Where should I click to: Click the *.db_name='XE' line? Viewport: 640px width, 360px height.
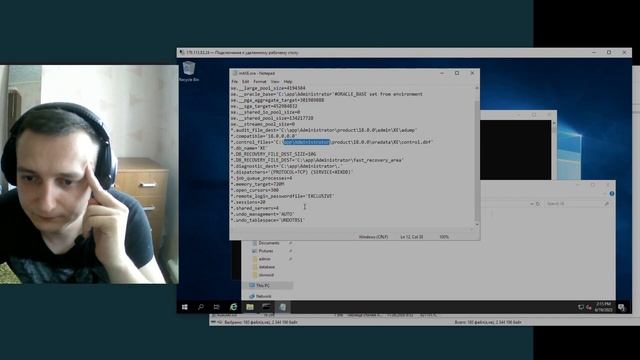click(x=249, y=148)
